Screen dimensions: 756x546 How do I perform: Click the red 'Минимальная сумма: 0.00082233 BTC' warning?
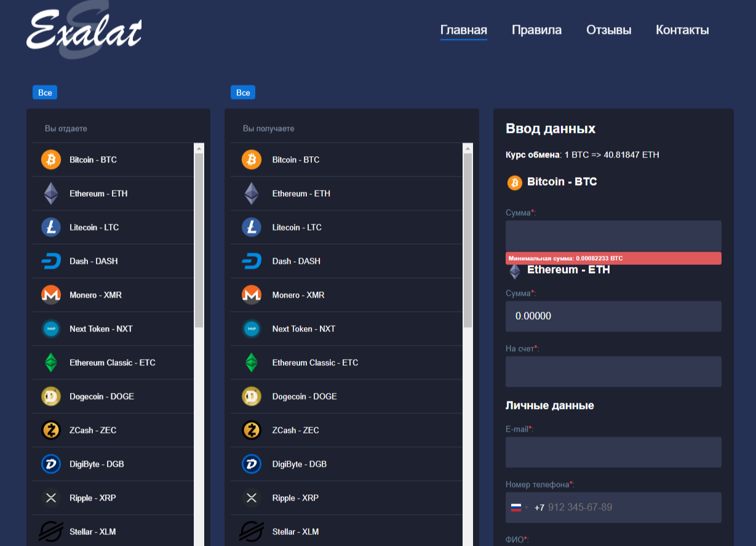coord(613,258)
